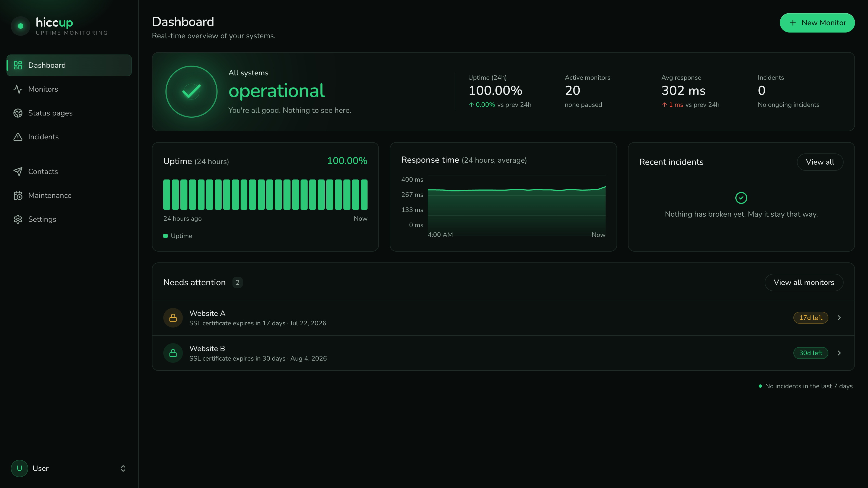
Task: Click the Status pages globe icon
Action: pos(18,113)
